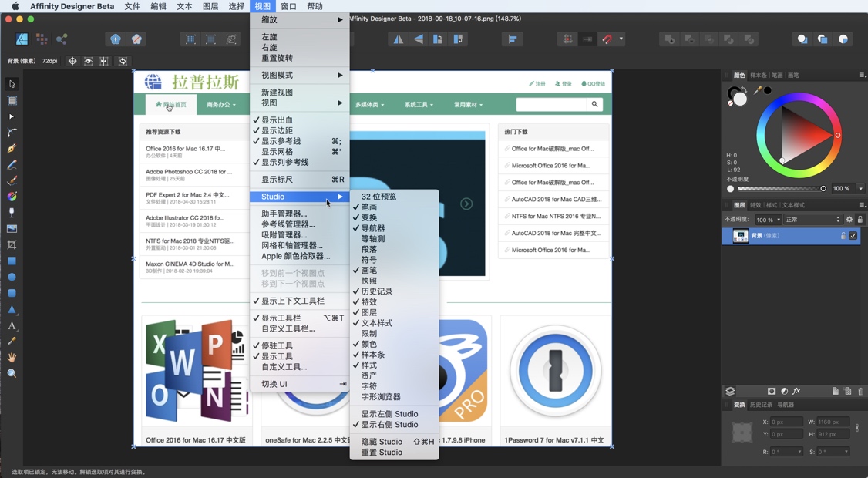
Task: Click 隐藏 Studio menu item
Action: (x=394, y=442)
